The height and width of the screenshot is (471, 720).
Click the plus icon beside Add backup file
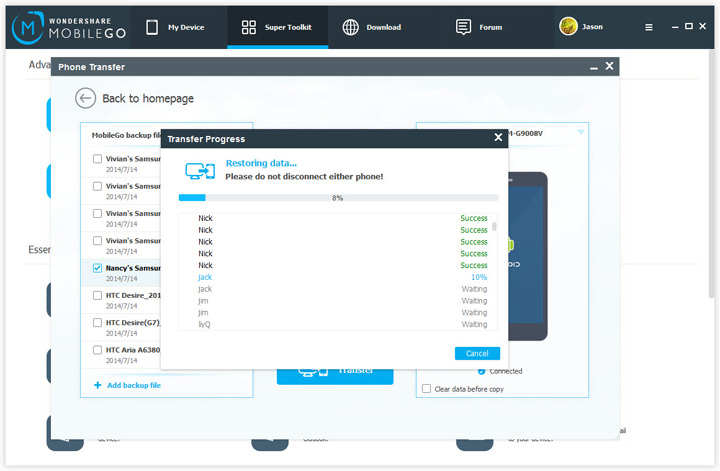(x=97, y=385)
